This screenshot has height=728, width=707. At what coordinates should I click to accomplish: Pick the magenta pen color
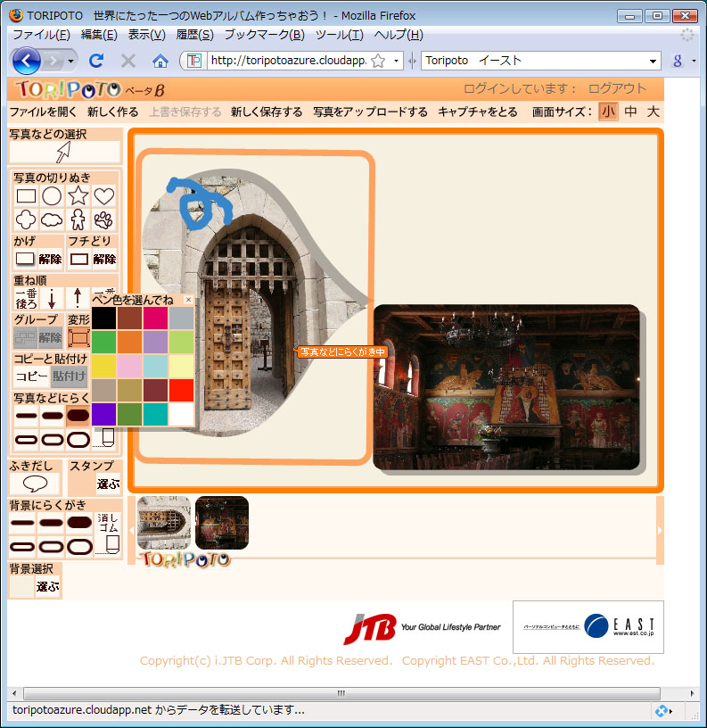(155, 318)
